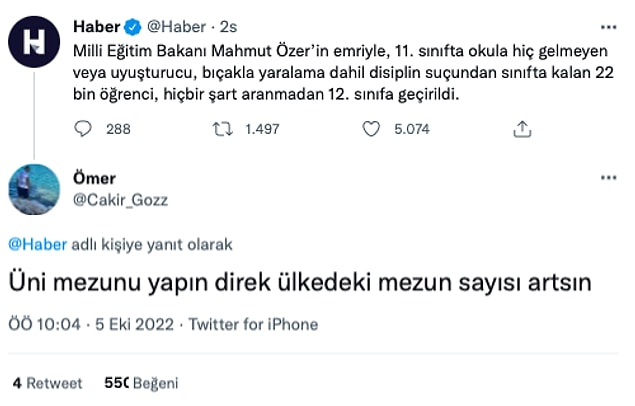
Task: Share the Haber tweet via the share icon
Action: coord(521,128)
